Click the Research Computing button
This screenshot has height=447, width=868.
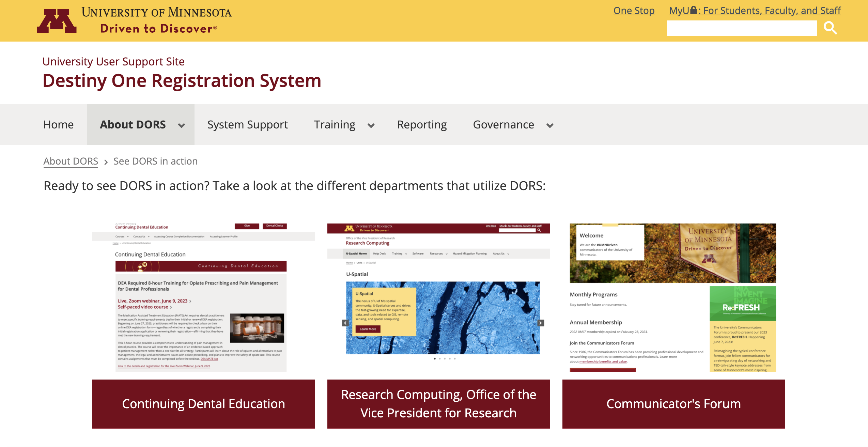(x=438, y=404)
